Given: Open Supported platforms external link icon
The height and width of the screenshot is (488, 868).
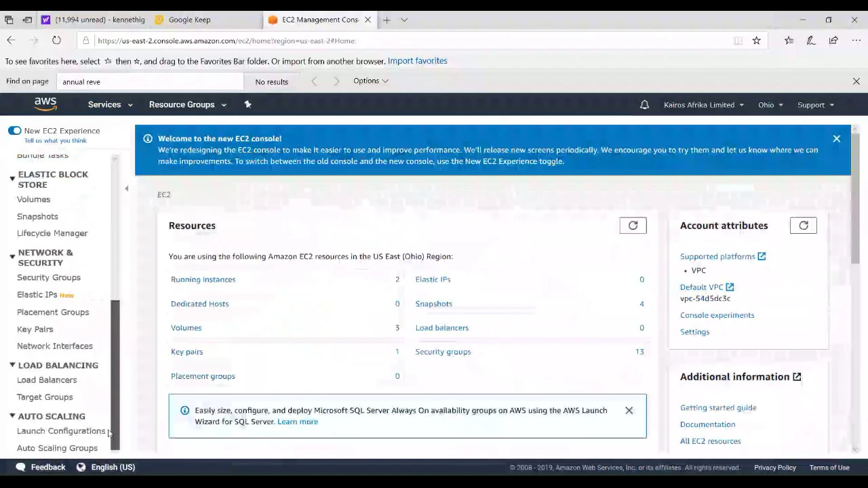Looking at the screenshot, I should [762, 256].
